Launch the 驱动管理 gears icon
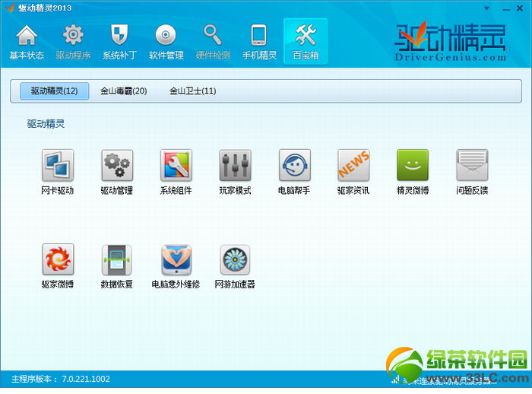The width and height of the screenshot is (532, 394). click(117, 165)
